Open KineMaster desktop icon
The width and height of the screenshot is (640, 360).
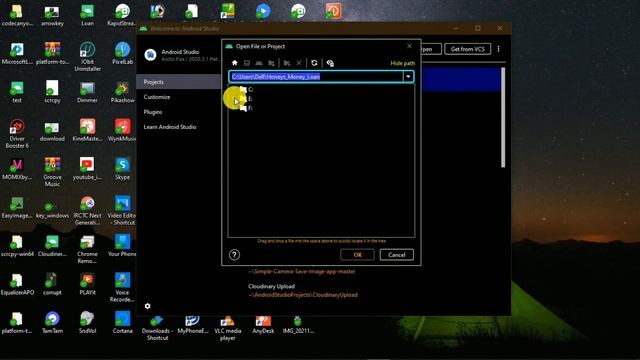coord(87,130)
